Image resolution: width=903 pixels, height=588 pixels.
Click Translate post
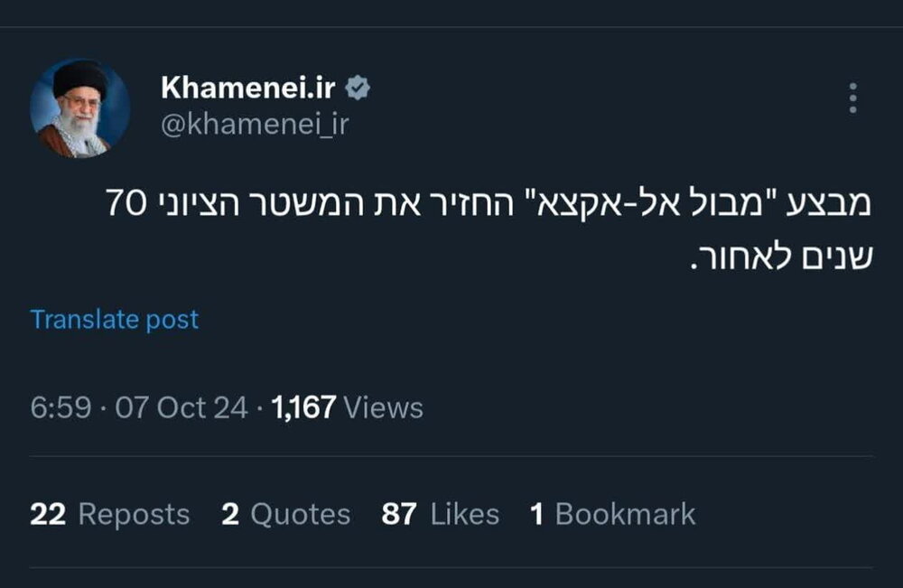coord(115,319)
